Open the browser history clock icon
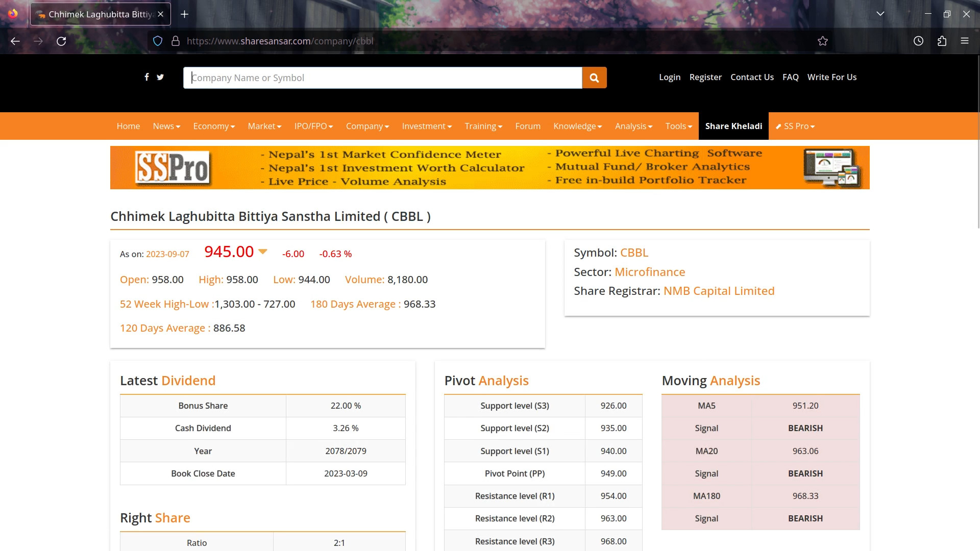This screenshot has height=551, width=980. (x=918, y=41)
